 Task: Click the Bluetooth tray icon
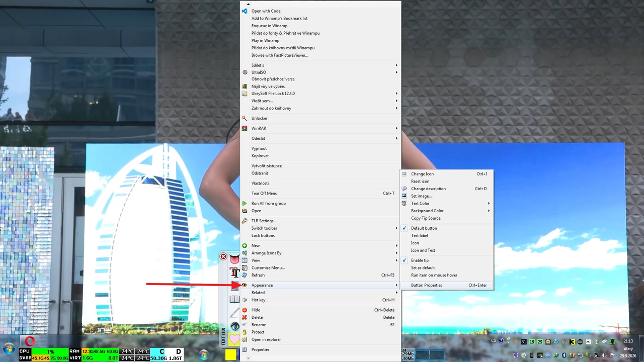click(x=564, y=355)
